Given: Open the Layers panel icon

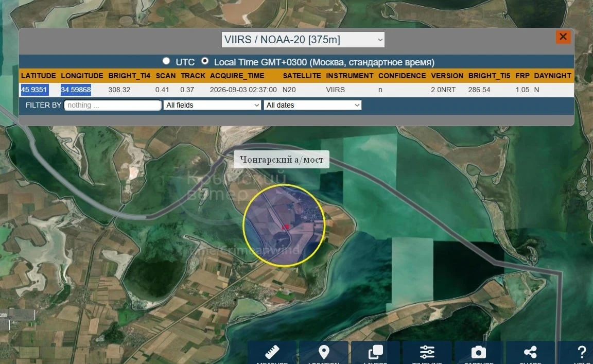Looking at the screenshot, I should [376, 352].
